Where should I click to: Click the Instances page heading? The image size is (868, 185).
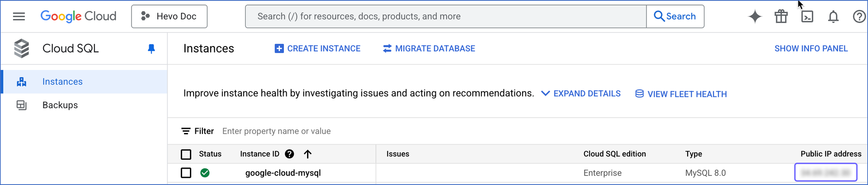coord(208,48)
